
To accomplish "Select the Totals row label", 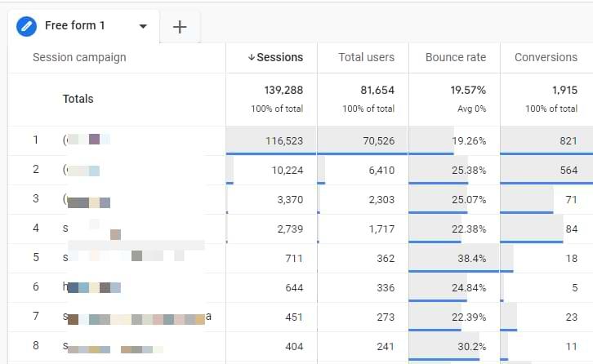I will click(x=78, y=99).
